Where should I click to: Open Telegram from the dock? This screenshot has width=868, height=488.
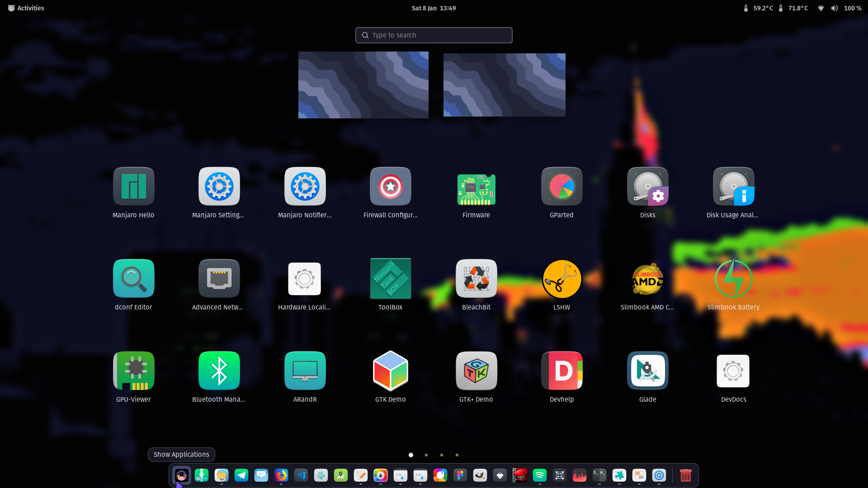pos(241,475)
